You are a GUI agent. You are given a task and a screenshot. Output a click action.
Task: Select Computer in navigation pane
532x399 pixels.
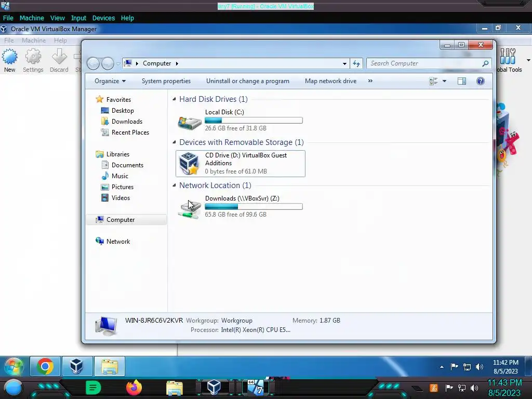(126, 220)
